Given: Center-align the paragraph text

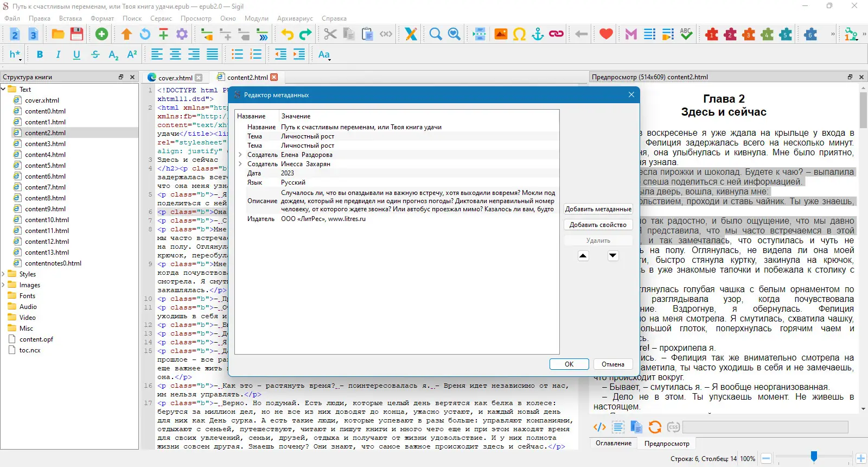Looking at the screenshot, I should pos(175,54).
